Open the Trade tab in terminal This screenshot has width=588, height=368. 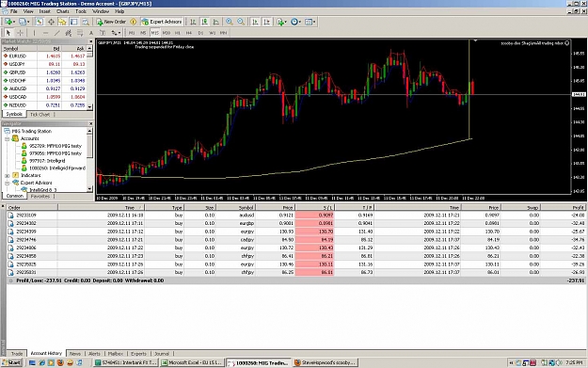[x=17, y=353]
